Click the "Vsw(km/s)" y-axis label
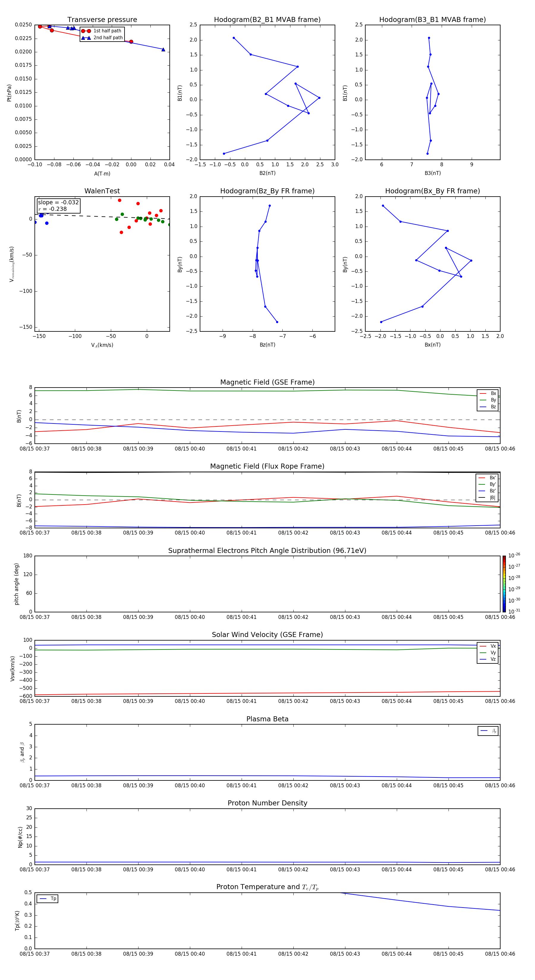Viewport: 535px width, 980px height. tap(12, 668)
